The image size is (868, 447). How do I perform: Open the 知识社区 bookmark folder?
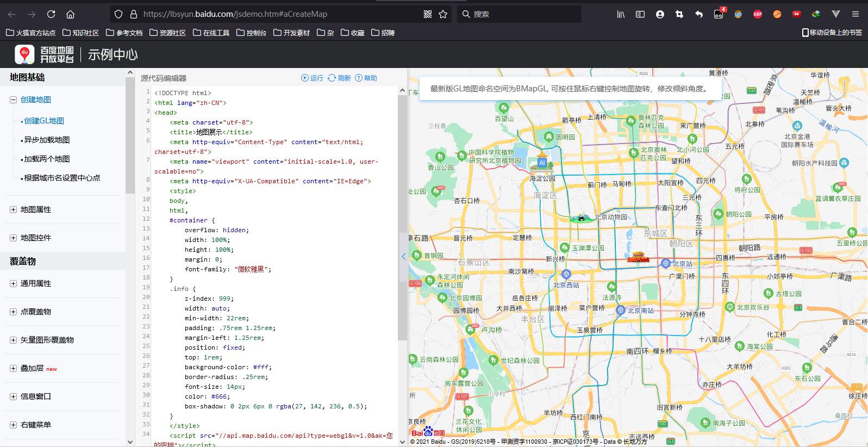[81, 33]
